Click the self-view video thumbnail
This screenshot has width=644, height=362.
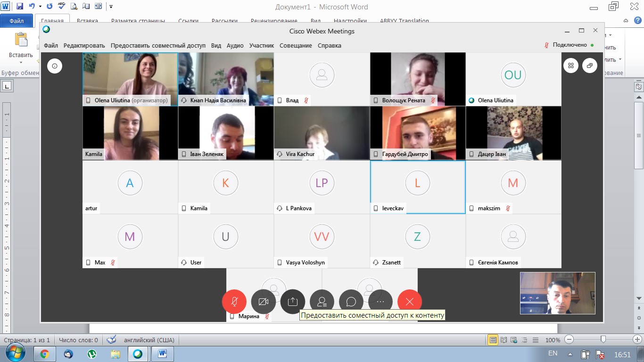[x=558, y=293]
